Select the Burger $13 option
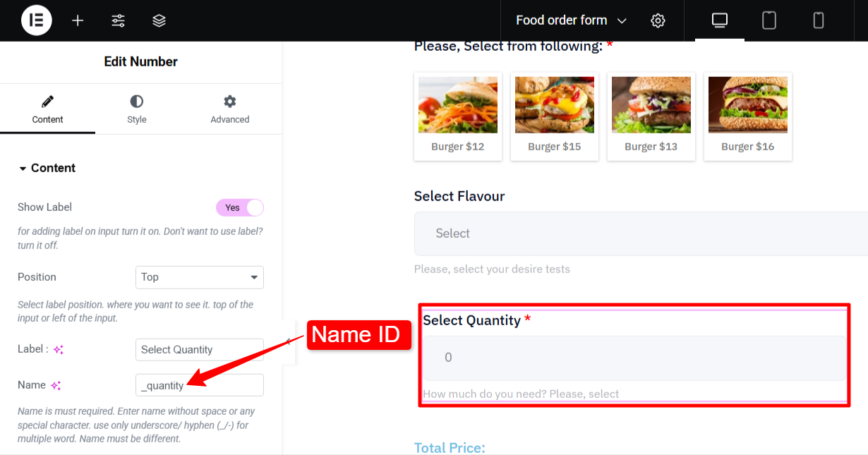Viewport: 868px width, 455px height. [x=651, y=116]
